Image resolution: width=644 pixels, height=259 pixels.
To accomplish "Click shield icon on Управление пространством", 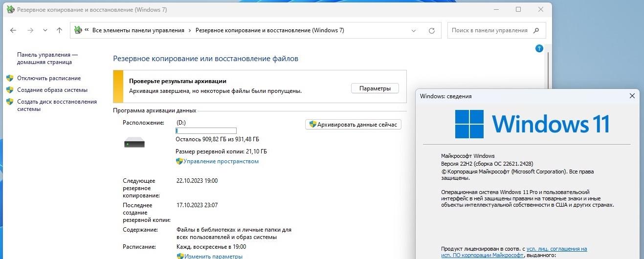I will [x=179, y=161].
